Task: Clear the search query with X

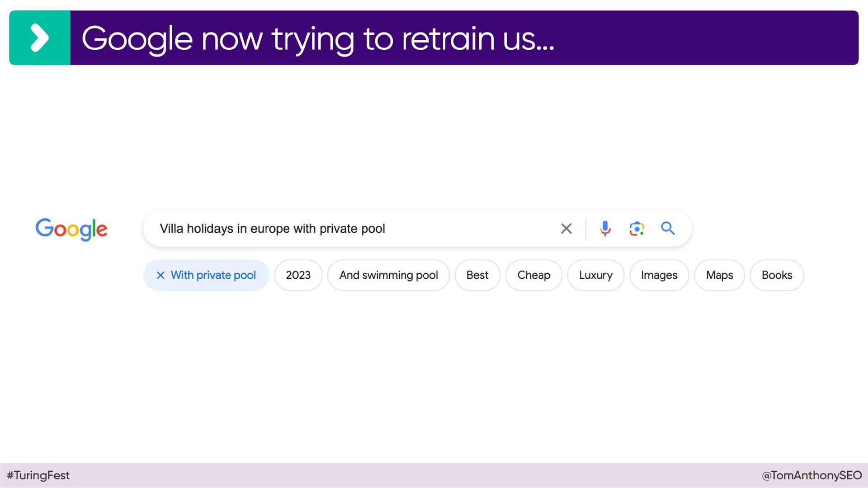Action: [566, 229]
